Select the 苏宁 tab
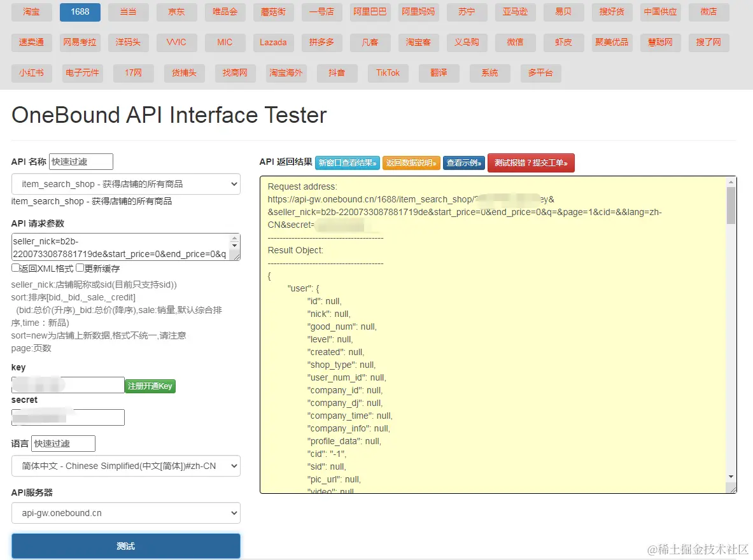Image resolution: width=753 pixels, height=560 pixels. coord(467,12)
